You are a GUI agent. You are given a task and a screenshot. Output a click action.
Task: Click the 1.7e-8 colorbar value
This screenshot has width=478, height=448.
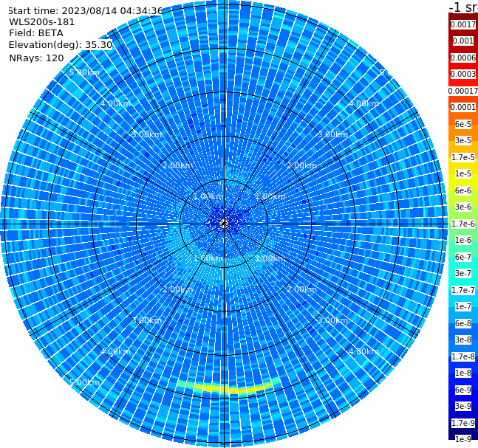(x=463, y=356)
